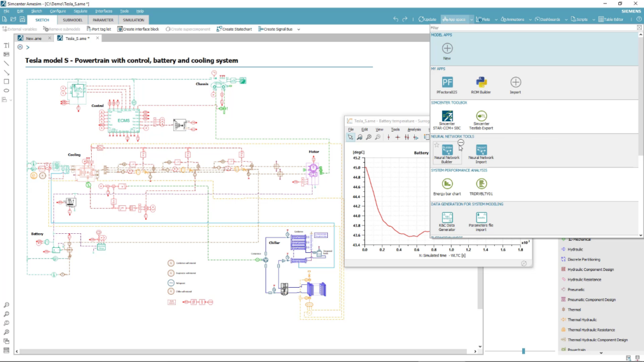Screen dimensions: 644x362
Task: Open the Energy bar chart tool
Action: point(446,183)
